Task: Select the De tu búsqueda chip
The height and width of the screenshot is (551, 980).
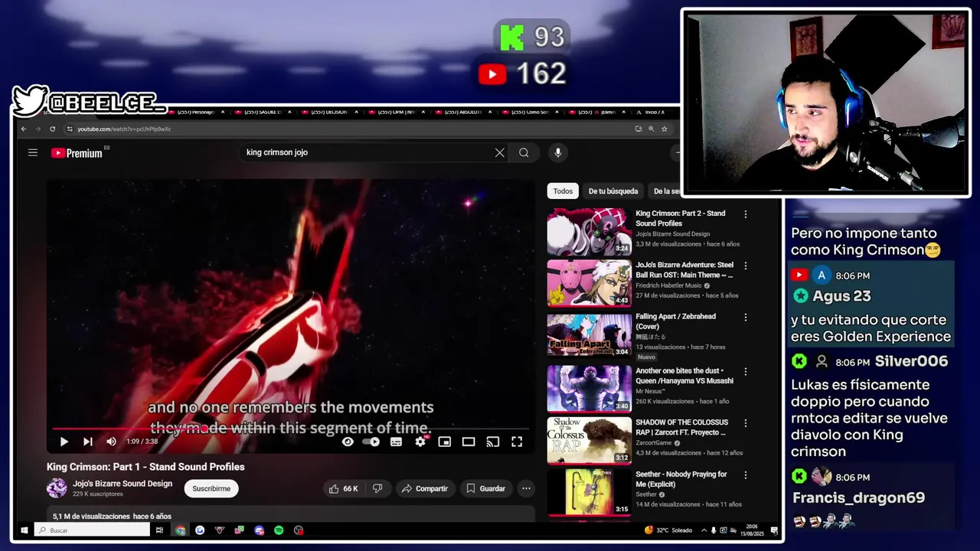Action: (613, 191)
